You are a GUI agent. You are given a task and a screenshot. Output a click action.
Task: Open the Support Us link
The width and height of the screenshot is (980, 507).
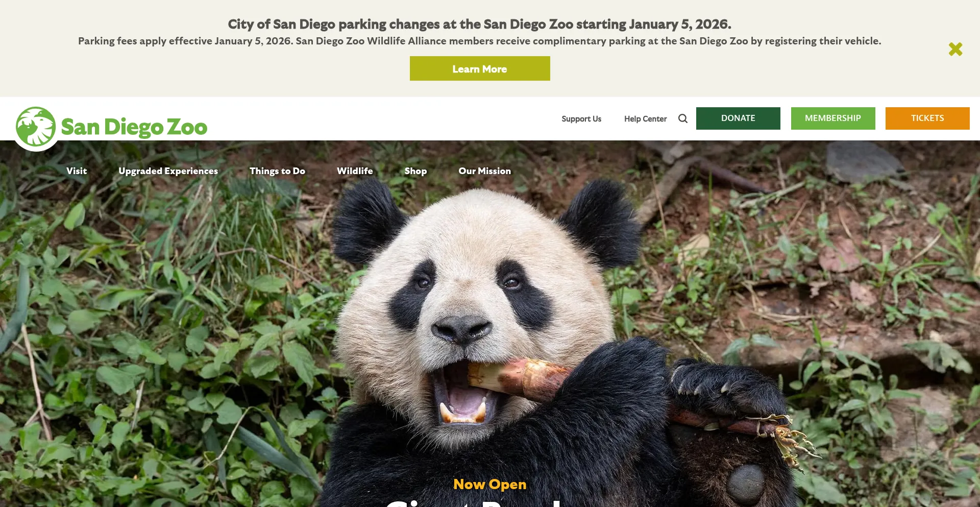(581, 119)
